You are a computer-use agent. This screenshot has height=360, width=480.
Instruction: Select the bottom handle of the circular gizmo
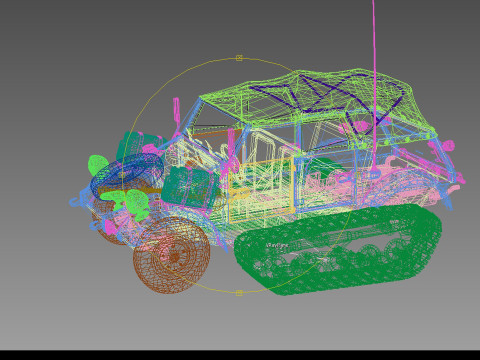coord(239,293)
